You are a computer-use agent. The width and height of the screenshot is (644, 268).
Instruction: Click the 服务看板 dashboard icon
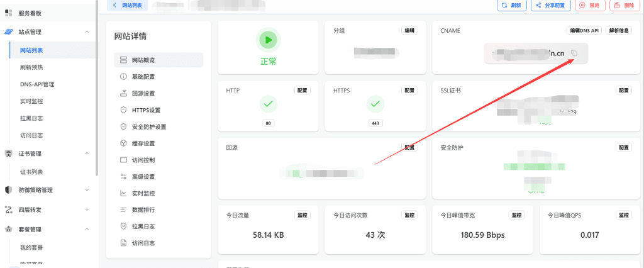click(x=8, y=13)
